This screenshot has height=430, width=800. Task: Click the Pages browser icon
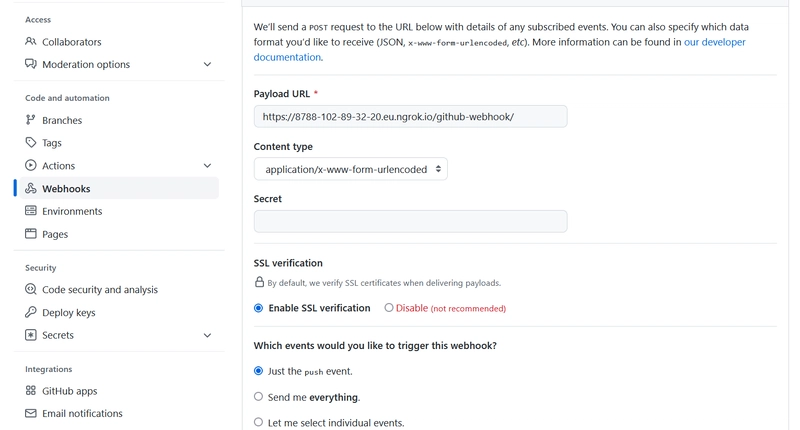point(31,234)
